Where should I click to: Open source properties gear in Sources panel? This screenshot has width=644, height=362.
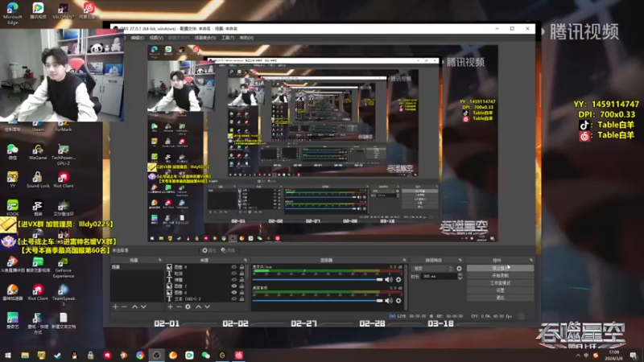point(188,306)
